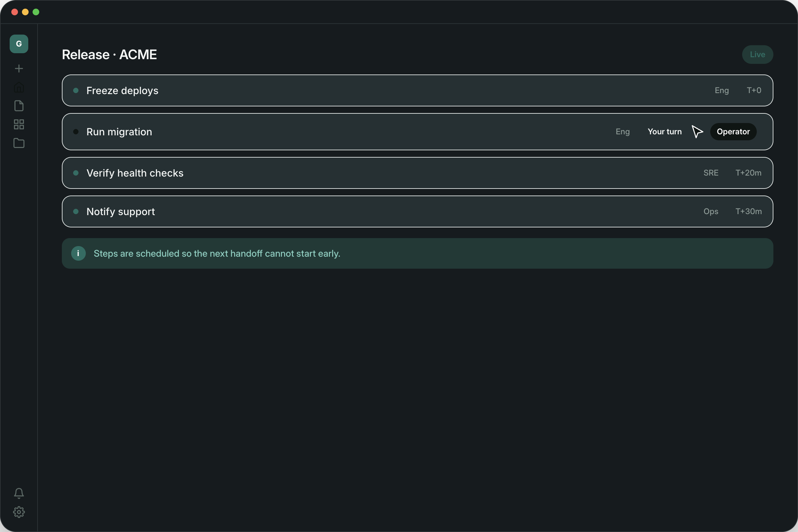Click the status dot for Run migration
Viewport: 798px width, 532px height.
76,132
